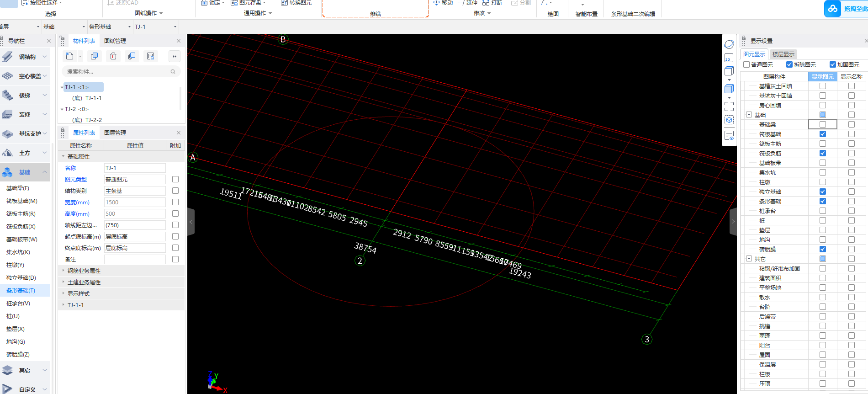This screenshot has height=394, width=868.
Task: Switch to the 图层管理 tab
Action: [x=115, y=133]
